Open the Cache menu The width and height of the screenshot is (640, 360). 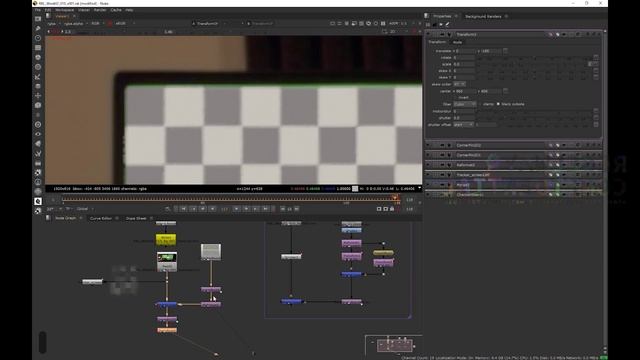(x=116, y=10)
